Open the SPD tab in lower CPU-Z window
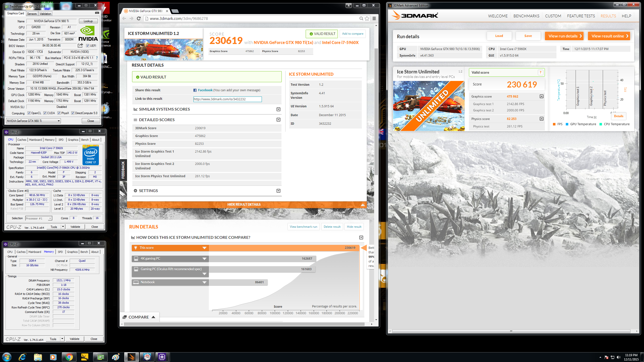The height and width of the screenshot is (362, 644). 60,252
